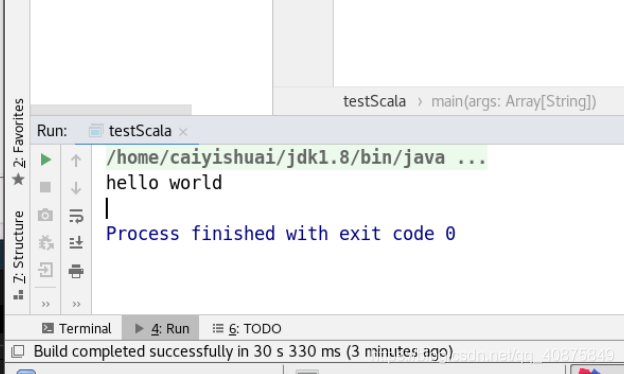Click the camera dump threads icon
This screenshot has width=624, height=374.
pos(45,215)
